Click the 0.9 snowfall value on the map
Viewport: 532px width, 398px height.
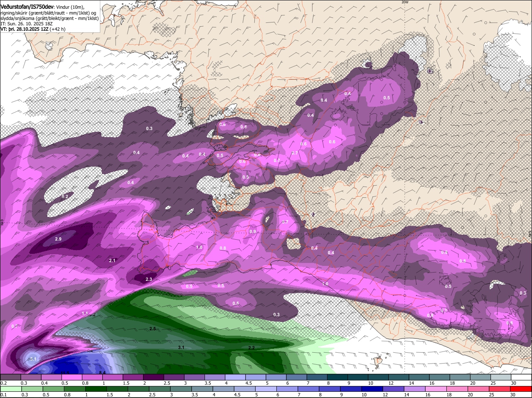coord(253,231)
